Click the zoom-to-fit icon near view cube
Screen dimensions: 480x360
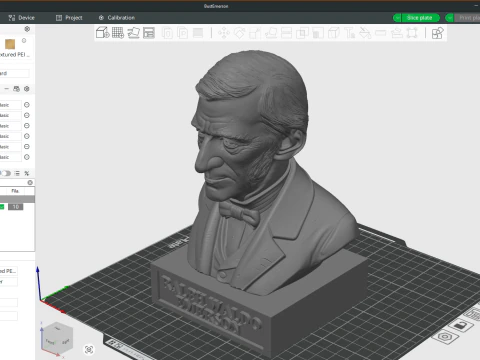(x=89, y=349)
